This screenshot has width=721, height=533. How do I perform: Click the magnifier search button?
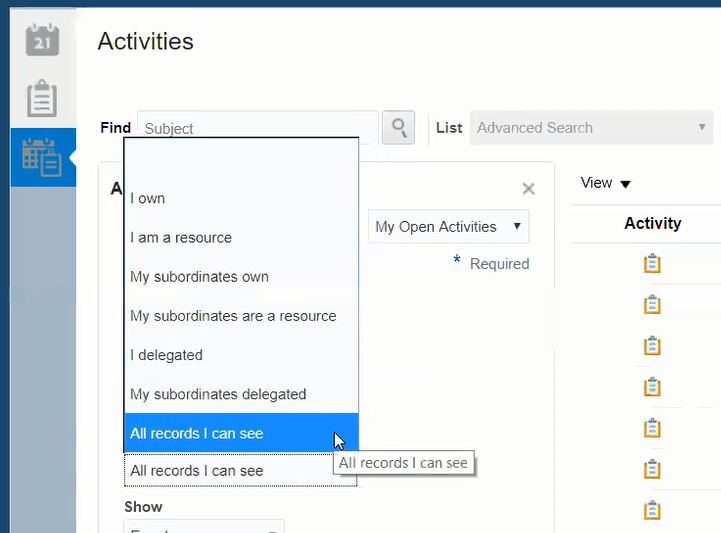click(398, 128)
